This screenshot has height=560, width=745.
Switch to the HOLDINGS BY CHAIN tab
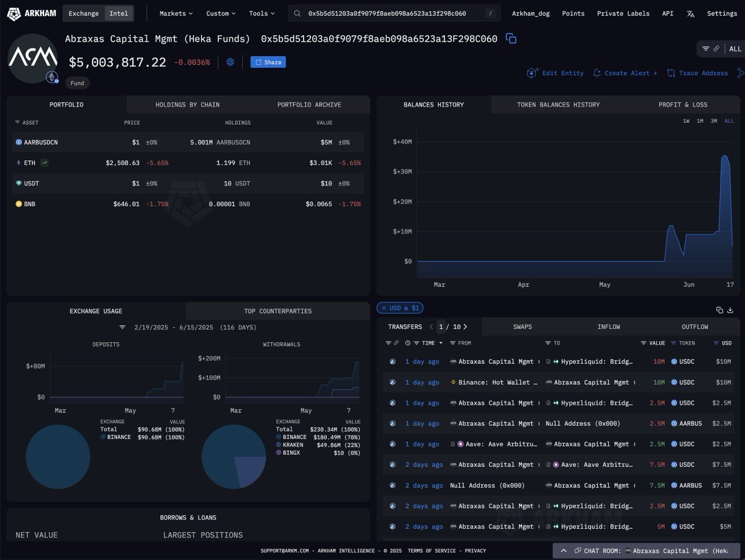point(187,104)
